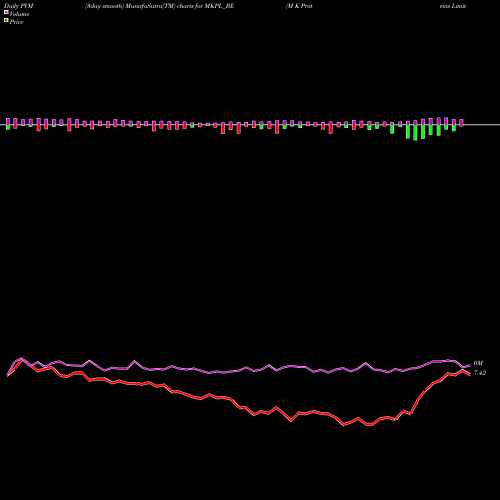Select the 'Volume' legend label
Screen dimensions: 500x500
19,14
